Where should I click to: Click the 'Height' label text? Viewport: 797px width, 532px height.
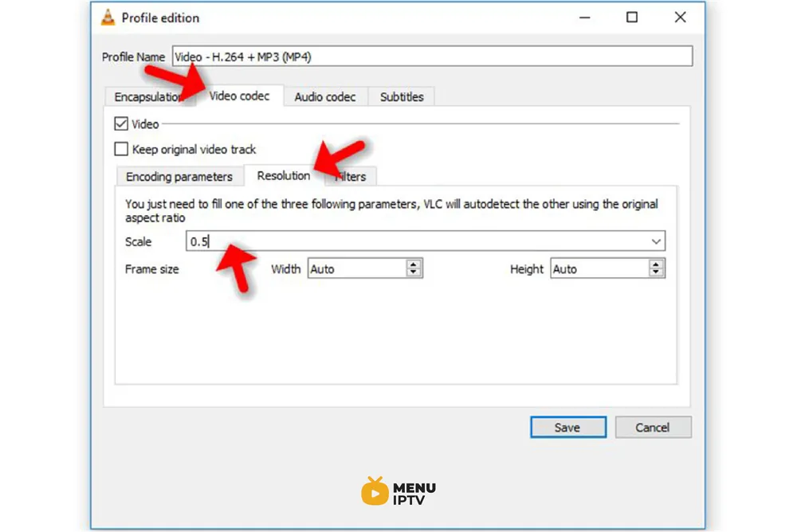(527, 269)
